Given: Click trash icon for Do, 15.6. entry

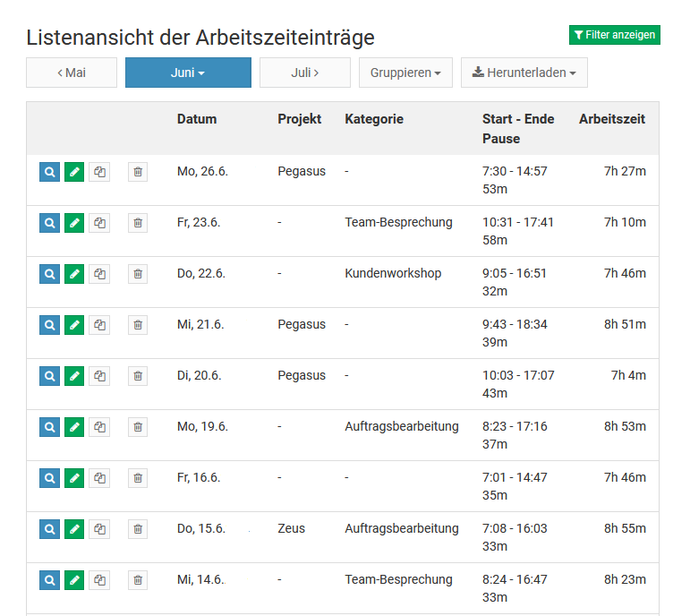Looking at the screenshot, I should coord(137,529).
